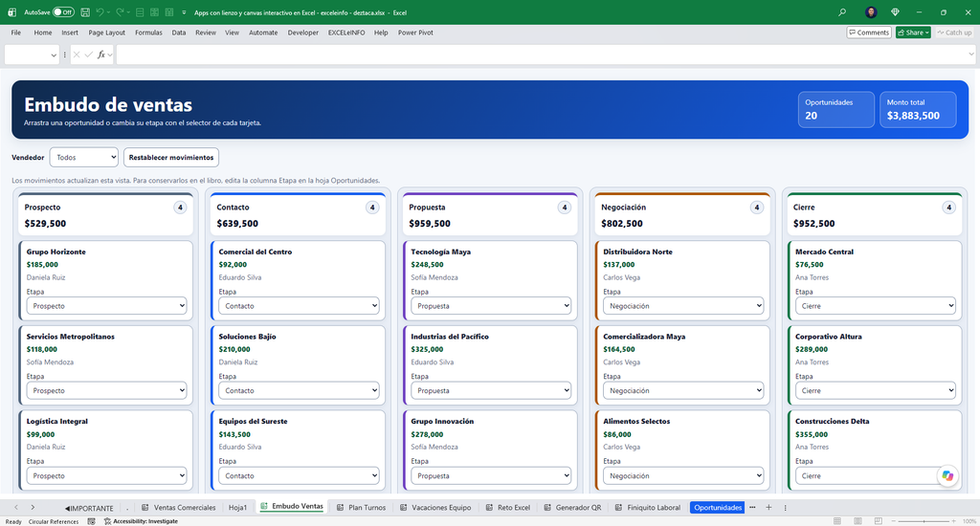
Task: Toggle the AutoSave switch
Action: pos(63,12)
